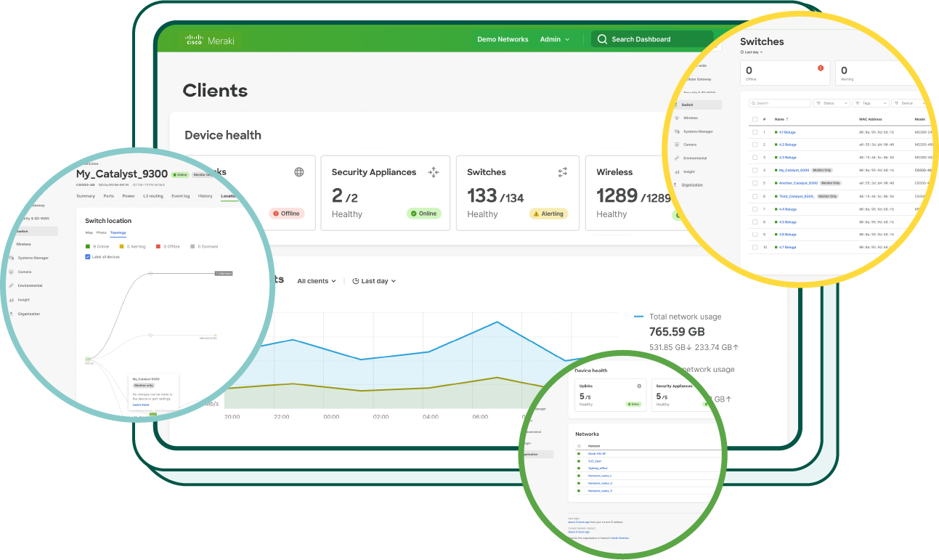Open the 4.1 Beluga switch link

[787, 132]
